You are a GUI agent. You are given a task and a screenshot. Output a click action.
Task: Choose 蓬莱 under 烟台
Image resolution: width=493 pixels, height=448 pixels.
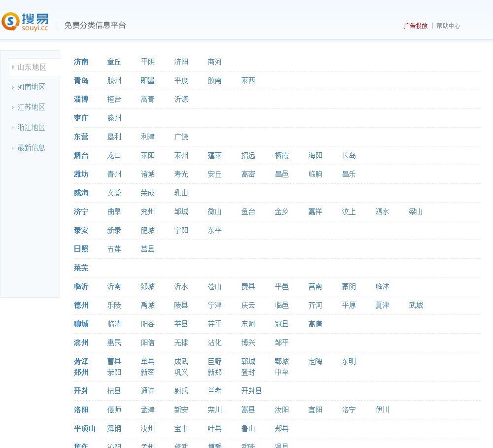(215, 156)
